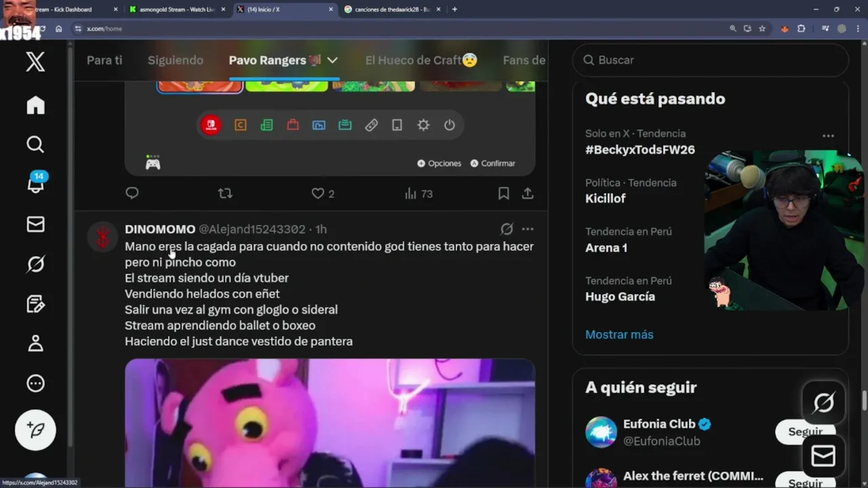Reply to the post with 73 views
The image size is (868, 488).
(x=132, y=193)
